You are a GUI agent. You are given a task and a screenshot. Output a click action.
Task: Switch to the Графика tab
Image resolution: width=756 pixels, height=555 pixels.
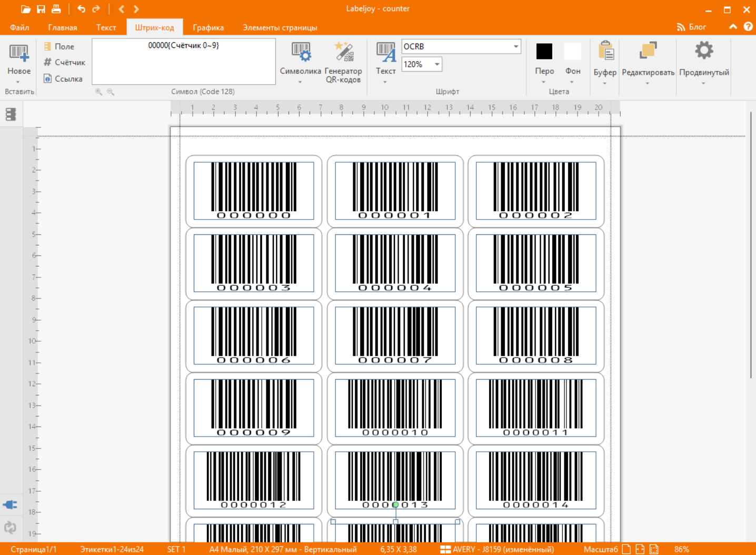[208, 27]
